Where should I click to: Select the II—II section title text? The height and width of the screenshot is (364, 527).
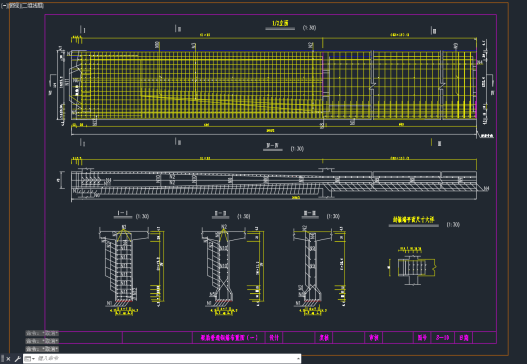220,213
